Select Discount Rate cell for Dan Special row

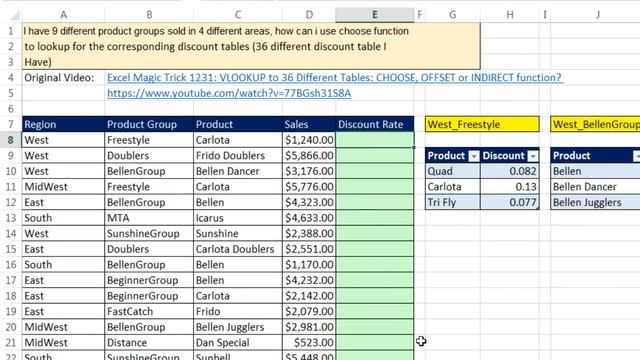pyautogui.click(x=375, y=342)
